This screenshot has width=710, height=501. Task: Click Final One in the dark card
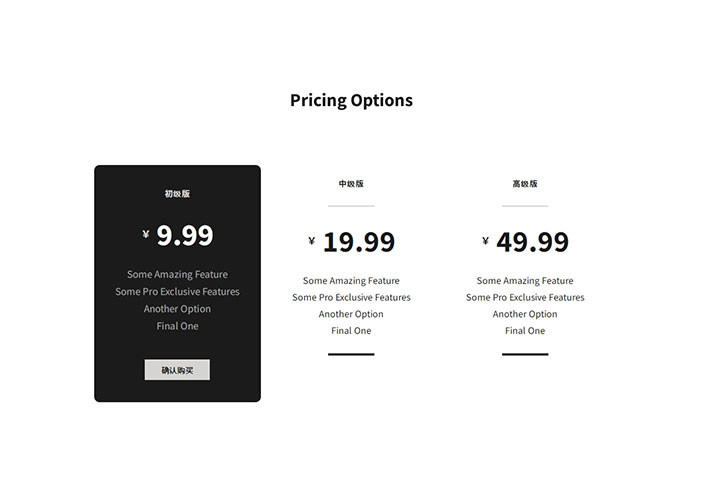click(x=177, y=326)
